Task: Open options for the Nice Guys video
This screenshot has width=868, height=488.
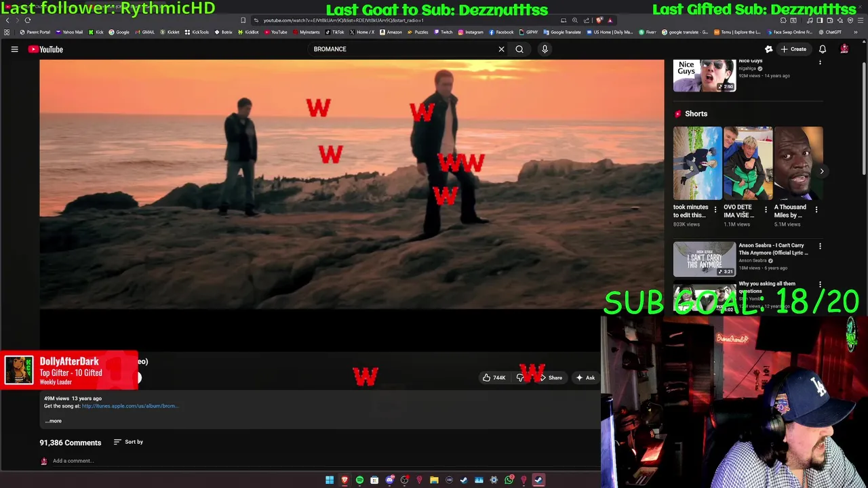Action: (820, 62)
